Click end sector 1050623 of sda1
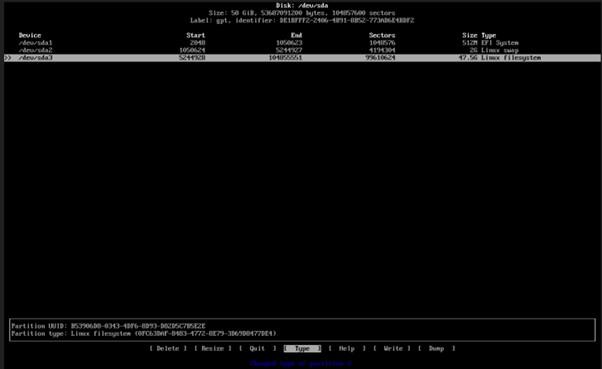The height and width of the screenshot is (369, 602). click(x=289, y=43)
